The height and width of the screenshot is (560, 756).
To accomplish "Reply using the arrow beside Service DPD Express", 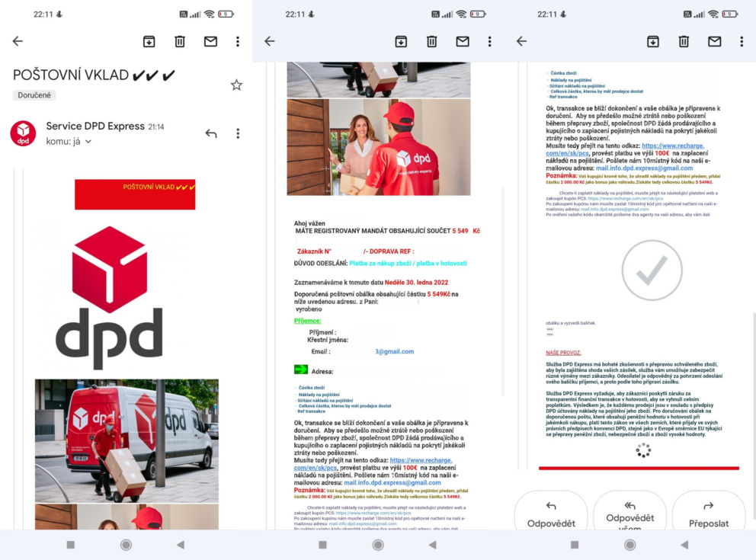I will pyautogui.click(x=211, y=133).
